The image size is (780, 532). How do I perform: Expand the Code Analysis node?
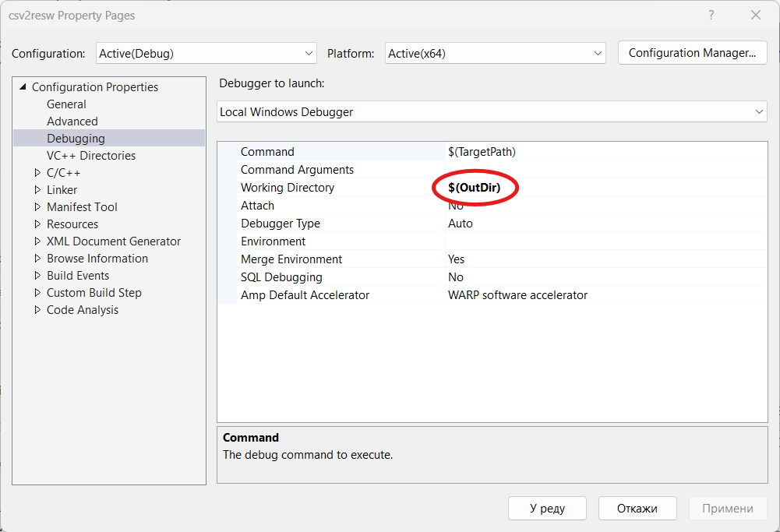point(37,310)
